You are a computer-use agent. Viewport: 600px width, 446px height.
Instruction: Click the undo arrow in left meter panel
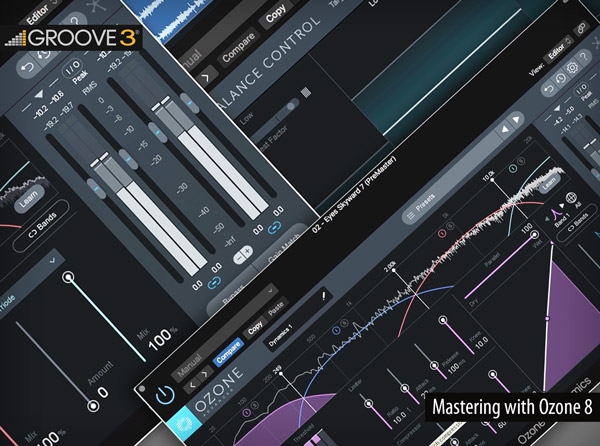28,68
